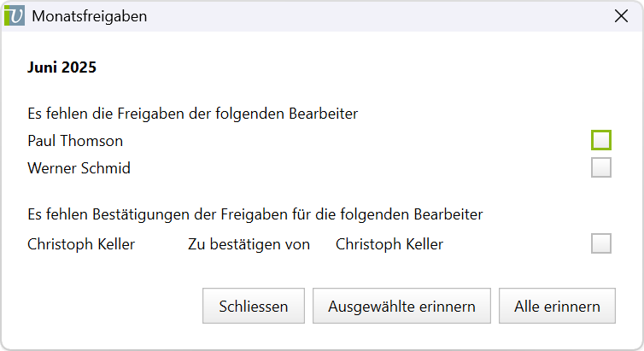The image size is (644, 351).
Task: Click the leftmost Christoph Keller name
Action: pyautogui.click(x=81, y=245)
